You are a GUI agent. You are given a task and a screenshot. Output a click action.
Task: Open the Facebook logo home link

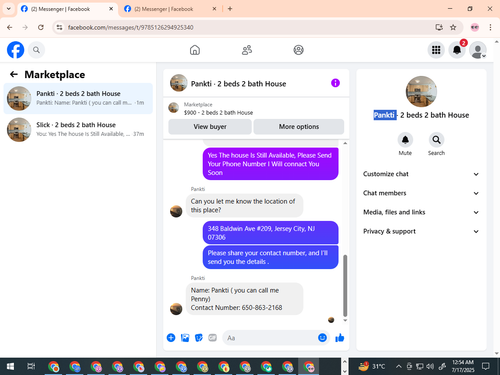(15, 50)
